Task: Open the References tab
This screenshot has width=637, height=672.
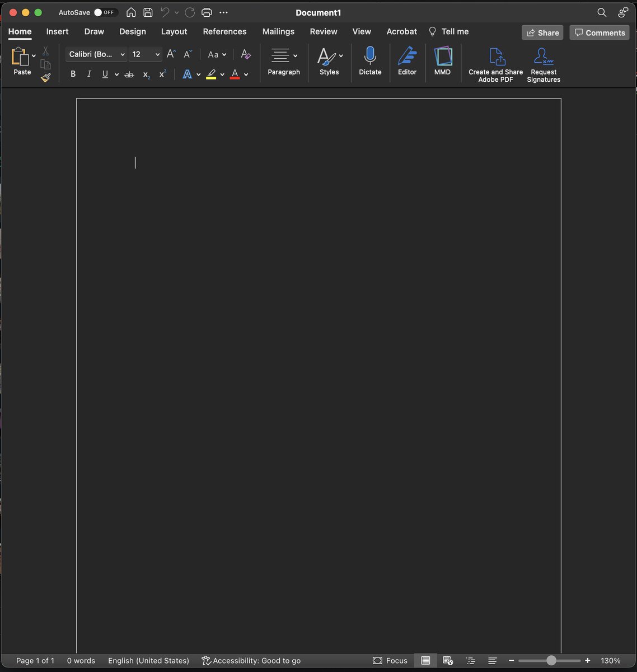Action: 224,31
